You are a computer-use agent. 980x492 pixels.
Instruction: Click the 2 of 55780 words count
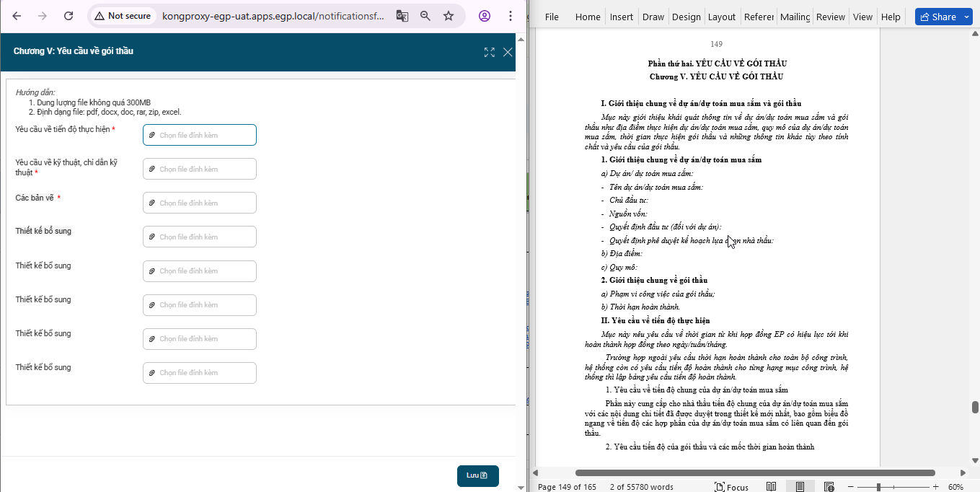coord(641,487)
